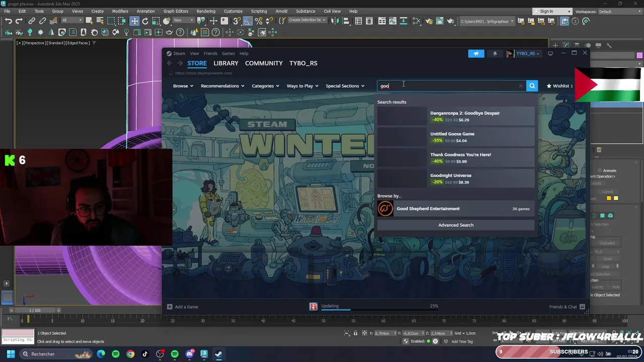Screen dimensions: 644x362
Task: Open the Rendering menu in 3ds Max
Action: pyautogui.click(x=206, y=11)
